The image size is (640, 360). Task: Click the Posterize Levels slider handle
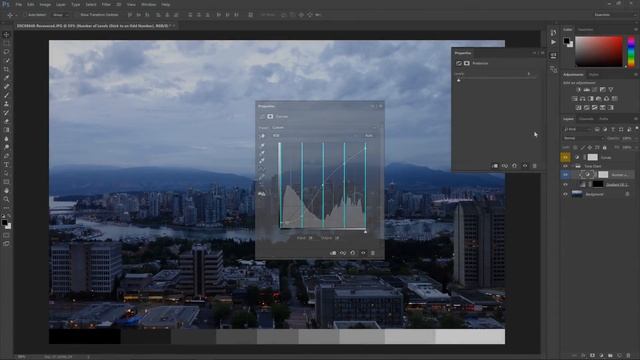click(459, 80)
